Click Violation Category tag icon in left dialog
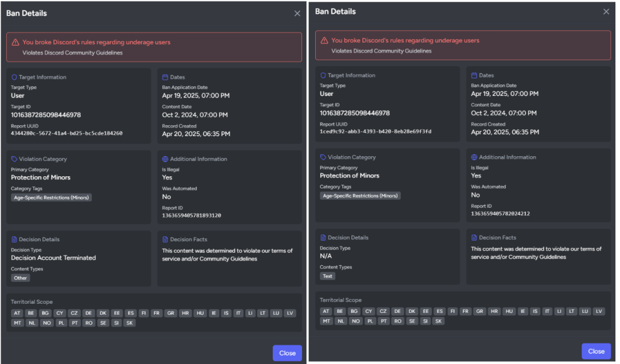Image resolution: width=620 pixels, height=364 pixels. pyautogui.click(x=14, y=159)
